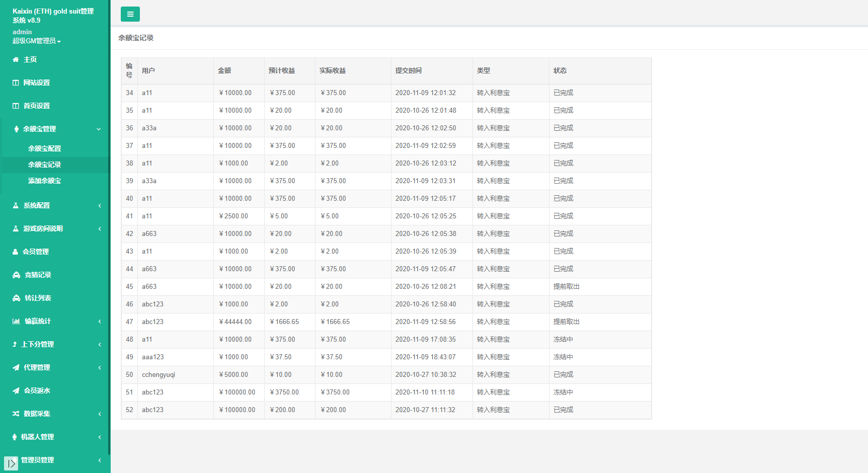Select the 添加余额宝 submenu item

tap(44, 181)
